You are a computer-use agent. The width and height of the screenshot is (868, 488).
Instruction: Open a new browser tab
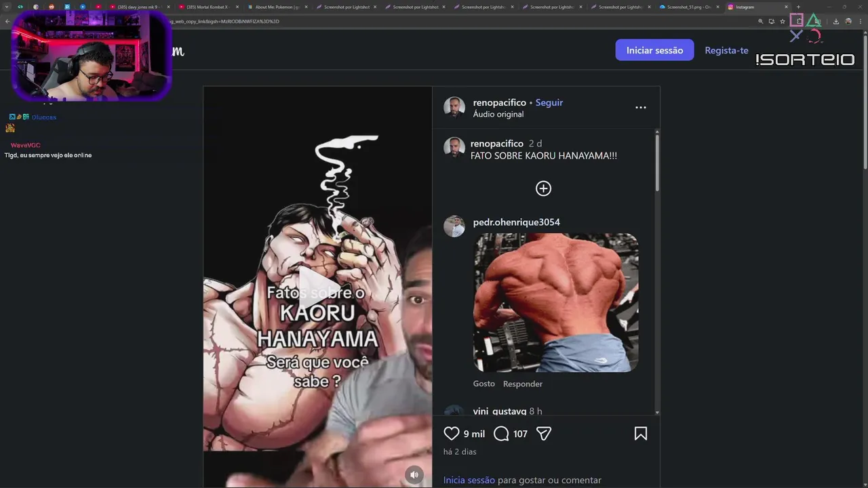point(798,7)
